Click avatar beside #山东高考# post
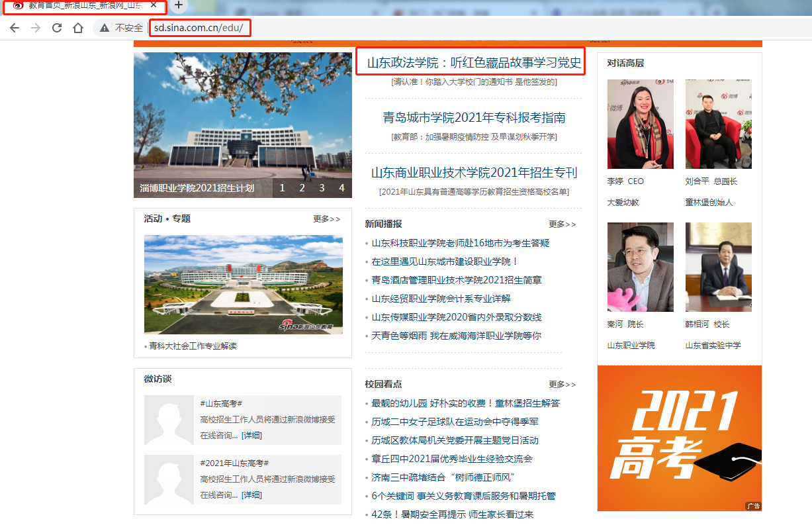 click(x=169, y=420)
